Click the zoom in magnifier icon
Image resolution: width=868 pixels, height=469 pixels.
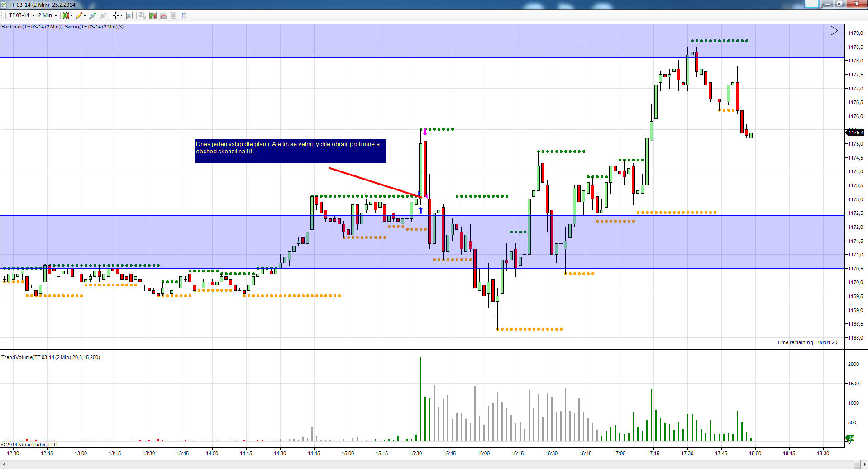coord(93,15)
